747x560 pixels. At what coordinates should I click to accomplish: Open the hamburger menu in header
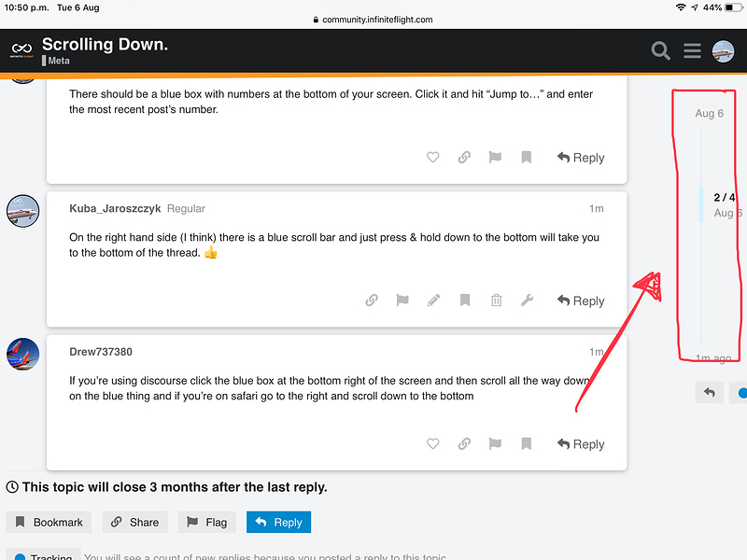(692, 50)
